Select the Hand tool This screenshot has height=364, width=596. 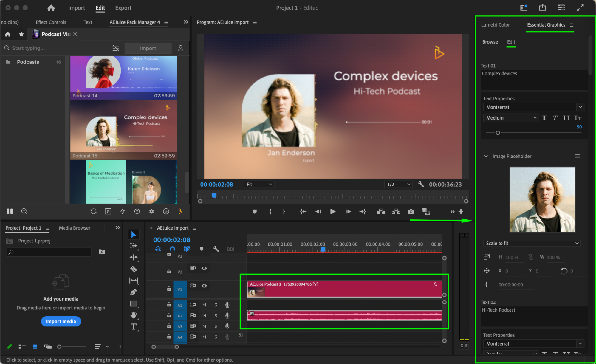pos(134,315)
